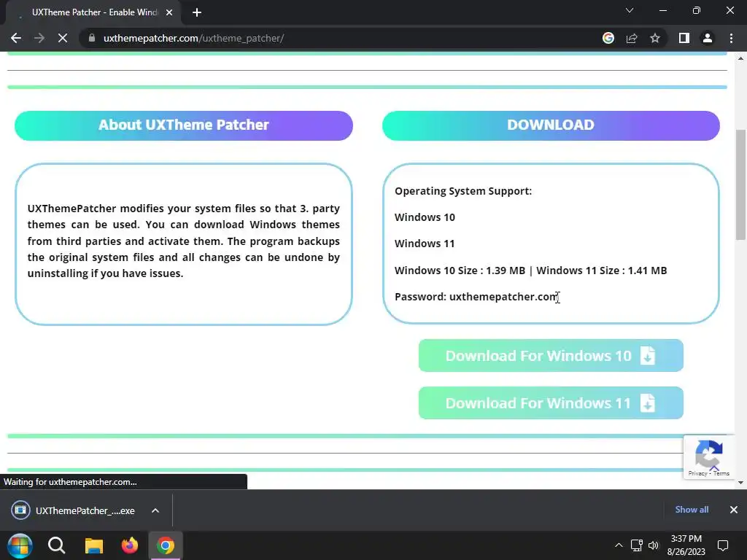Click the UXThemePatcher description paragraph
This screenshot has width=747, height=560.
click(183, 241)
